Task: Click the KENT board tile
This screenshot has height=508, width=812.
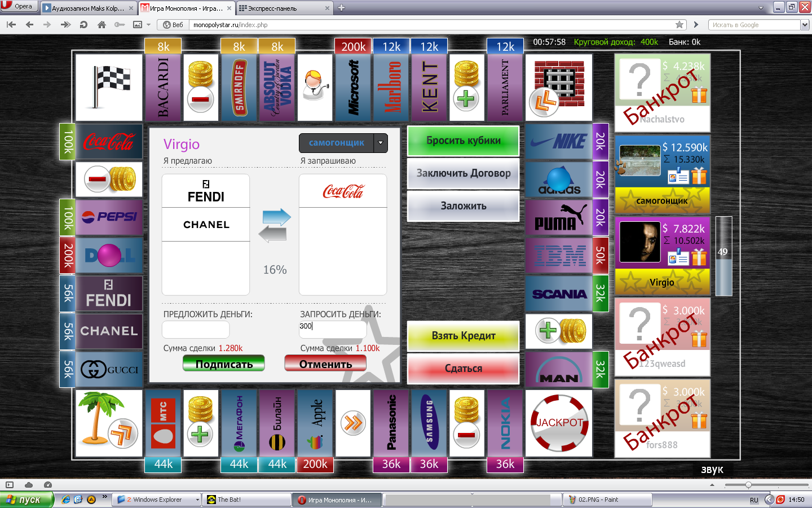Action: (x=429, y=87)
